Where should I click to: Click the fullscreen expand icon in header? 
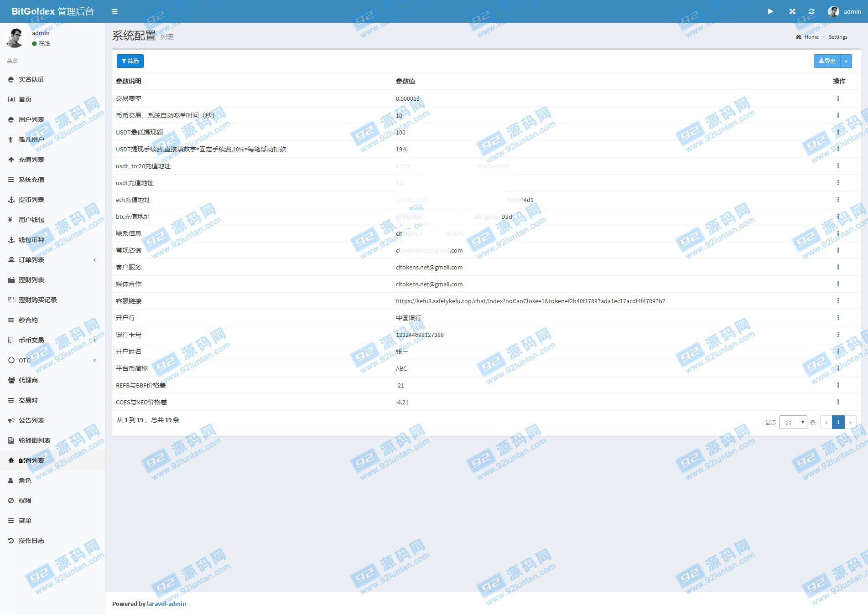[x=792, y=11]
